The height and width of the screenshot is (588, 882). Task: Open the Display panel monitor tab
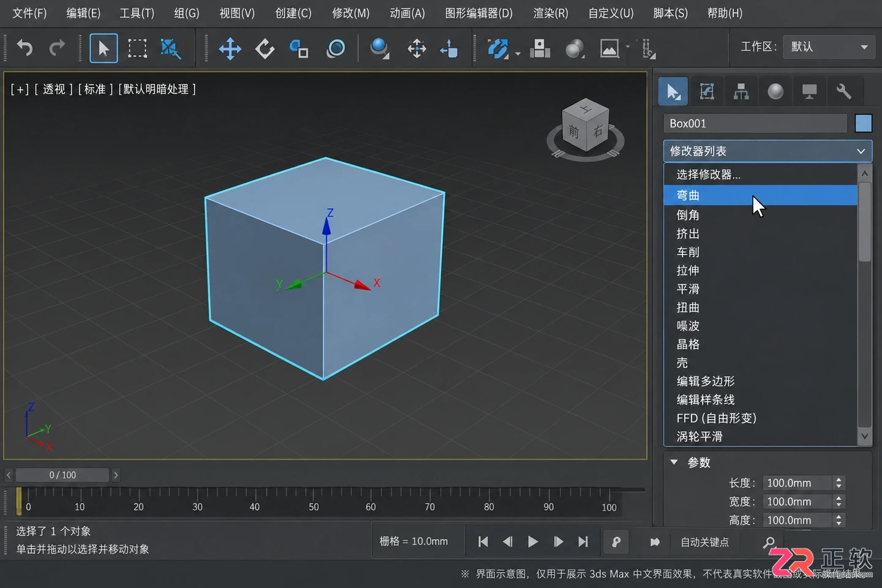click(x=810, y=92)
